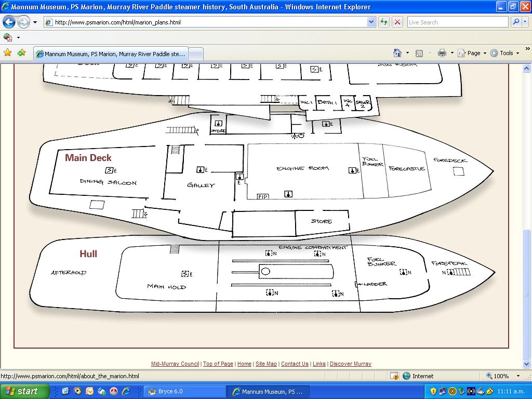Click the Favorites Center star icon

7,53
